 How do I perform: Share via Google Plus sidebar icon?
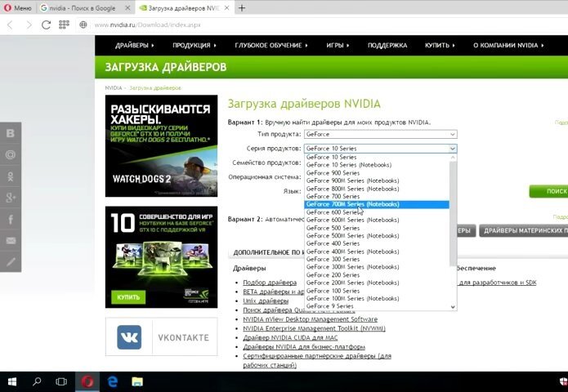11,198
